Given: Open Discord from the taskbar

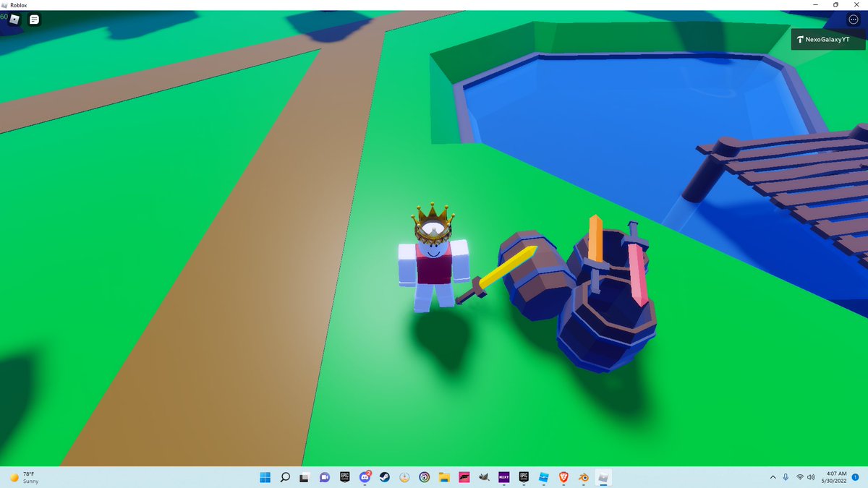Looking at the screenshot, I should click(365, 477).
